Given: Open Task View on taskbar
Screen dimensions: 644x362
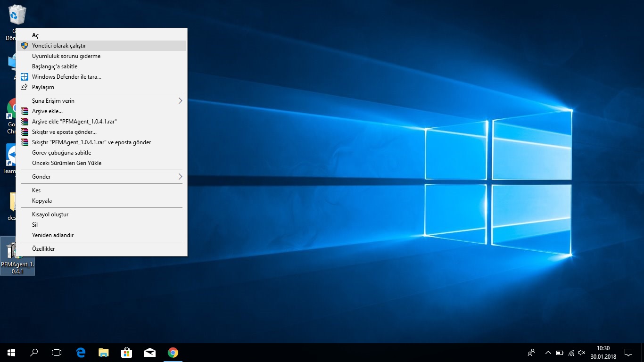Looking at the screenshot, I should point(57,353).
